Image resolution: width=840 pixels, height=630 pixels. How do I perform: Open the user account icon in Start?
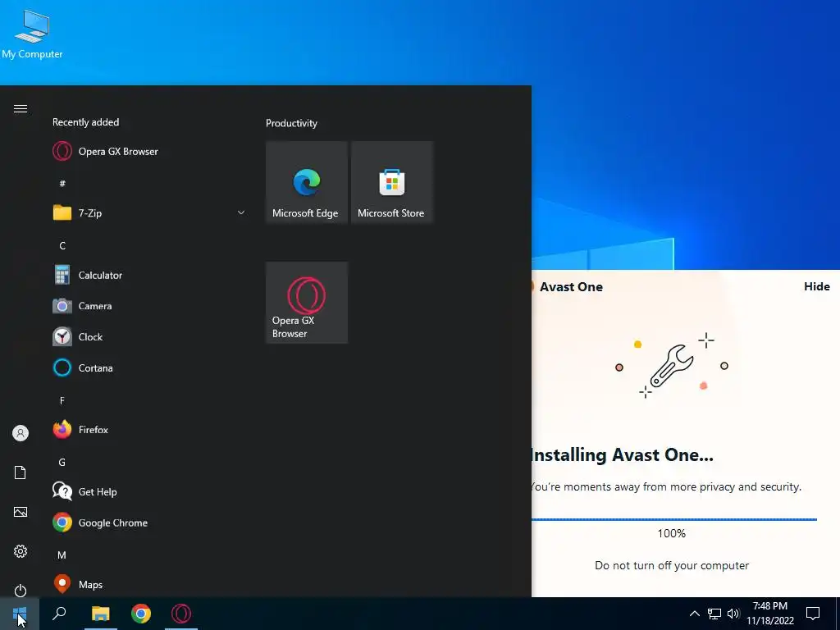coord(21,433)
